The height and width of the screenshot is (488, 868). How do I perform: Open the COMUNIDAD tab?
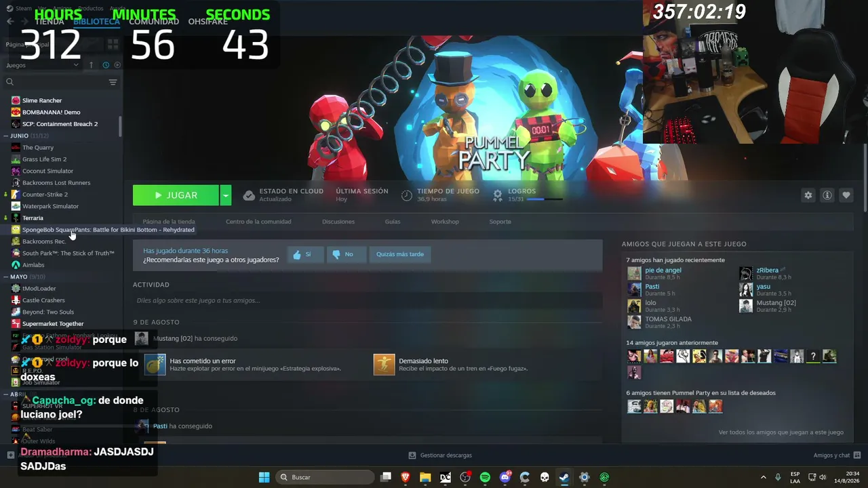[154, 22]
